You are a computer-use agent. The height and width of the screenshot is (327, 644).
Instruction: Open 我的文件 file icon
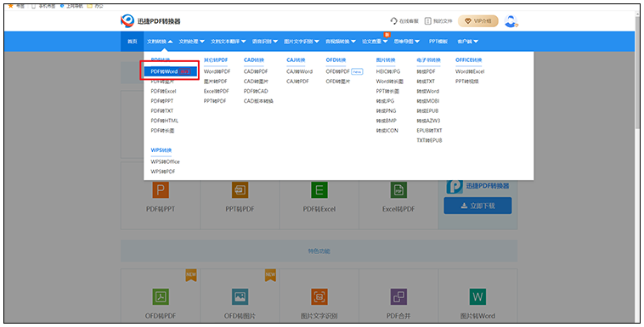coord(428,21)
